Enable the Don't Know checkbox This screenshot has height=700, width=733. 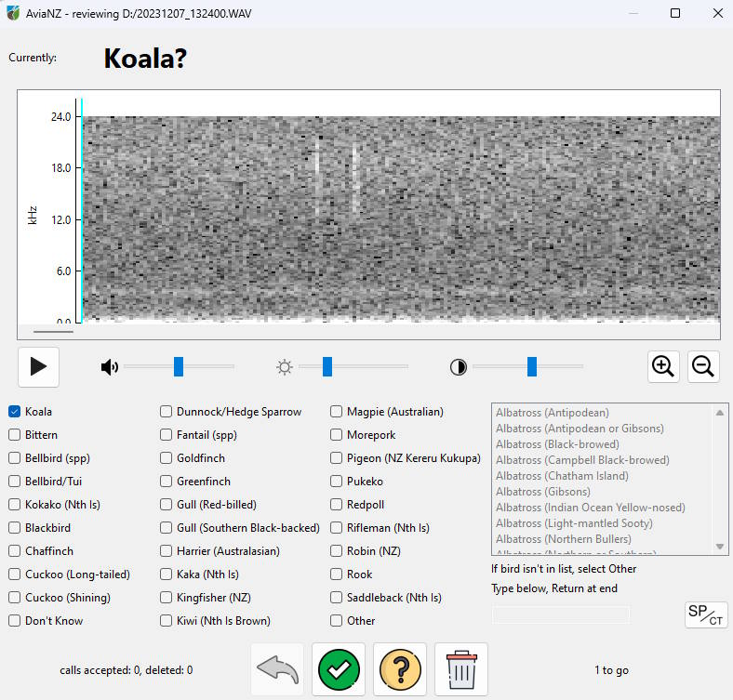coord(15,621)
